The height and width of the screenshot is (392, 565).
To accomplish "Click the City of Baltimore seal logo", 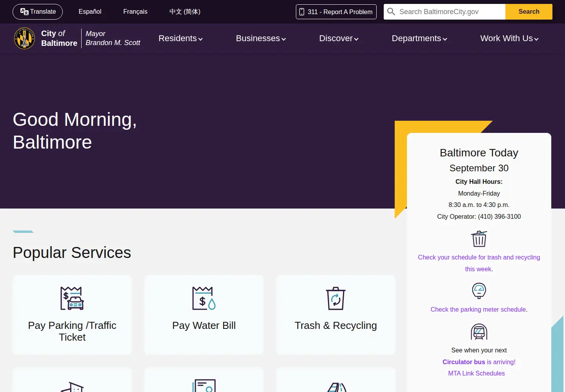I will pos(24,38).
